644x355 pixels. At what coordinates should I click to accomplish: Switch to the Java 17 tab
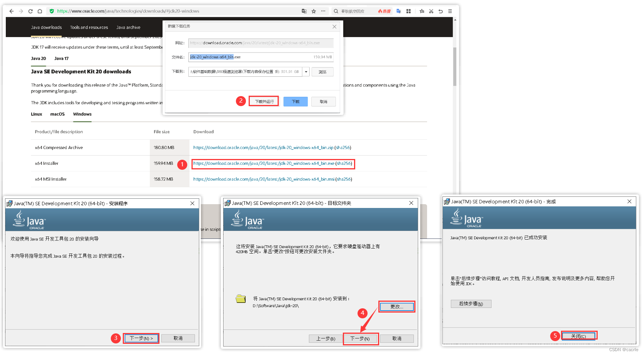click(61, 59)
